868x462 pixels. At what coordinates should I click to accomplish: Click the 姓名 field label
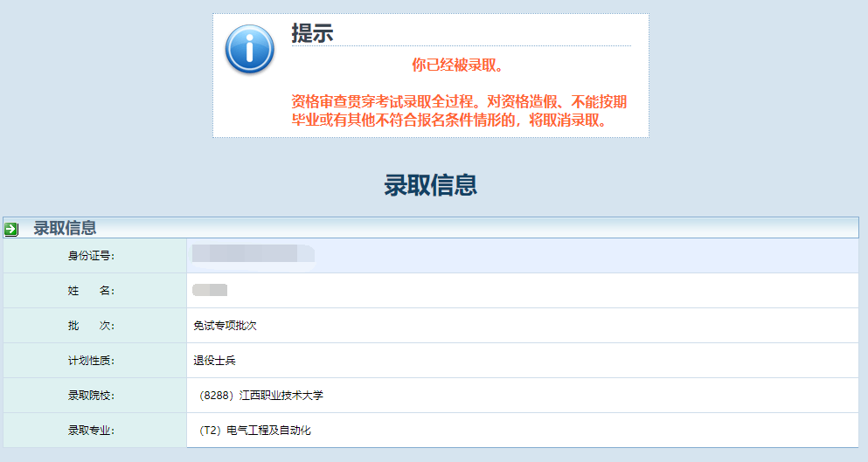pos(92,291)
